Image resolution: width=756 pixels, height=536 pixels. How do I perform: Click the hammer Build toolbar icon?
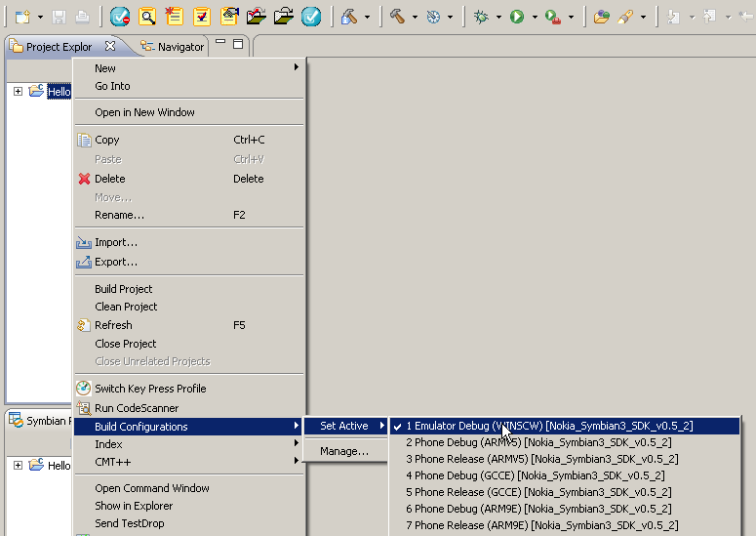click(x=398, y=17)
